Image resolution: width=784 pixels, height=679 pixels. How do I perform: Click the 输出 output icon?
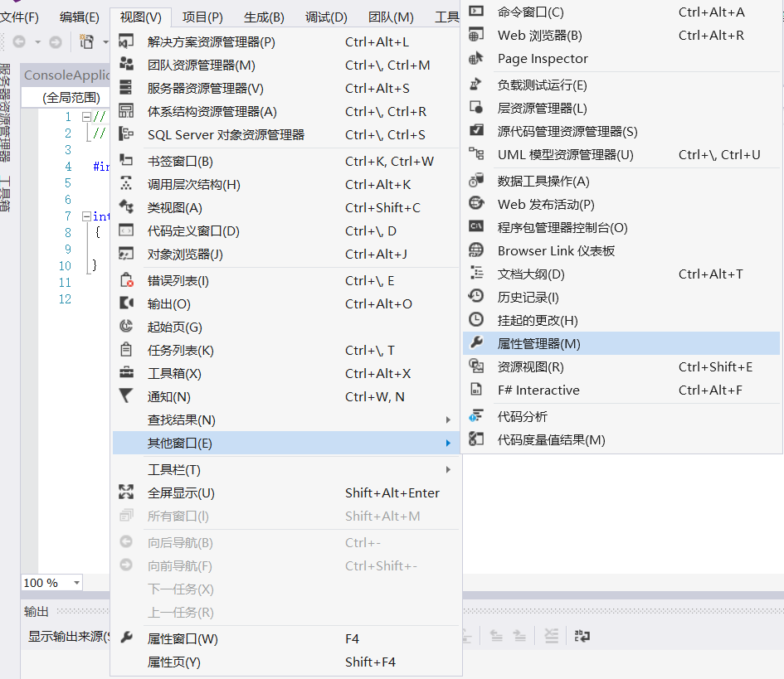click(x=126, y=303)
